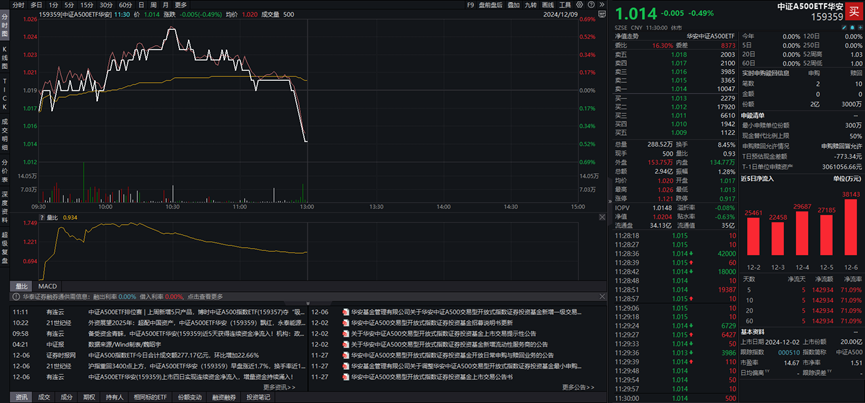Open the 工具 tools menu
The image size is (865, 403).
(565, 4)
